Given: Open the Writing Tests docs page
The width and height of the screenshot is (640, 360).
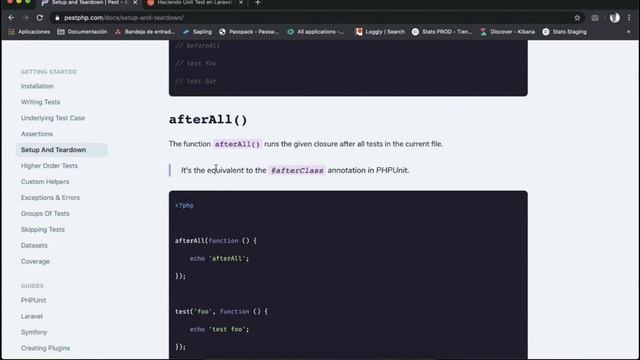Looking at the screenshot, I should click(40, 102).
